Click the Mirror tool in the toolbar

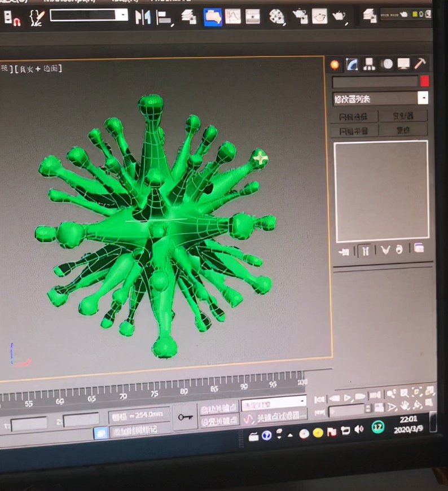(x=143, y=17)
